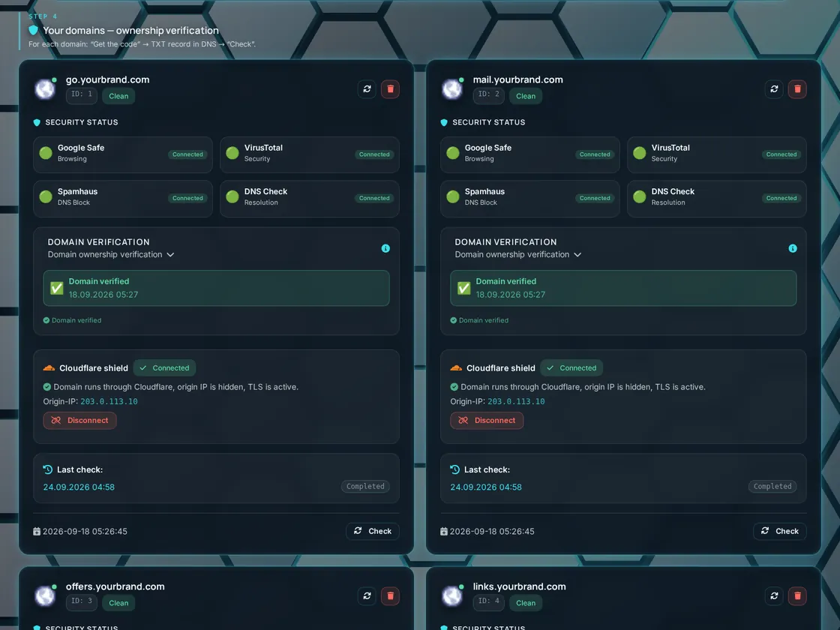This screenshot has height=630, width=840.
Task: Click the green checkmark in go.yourbrand.com verified box
Action: pos(57,288)
